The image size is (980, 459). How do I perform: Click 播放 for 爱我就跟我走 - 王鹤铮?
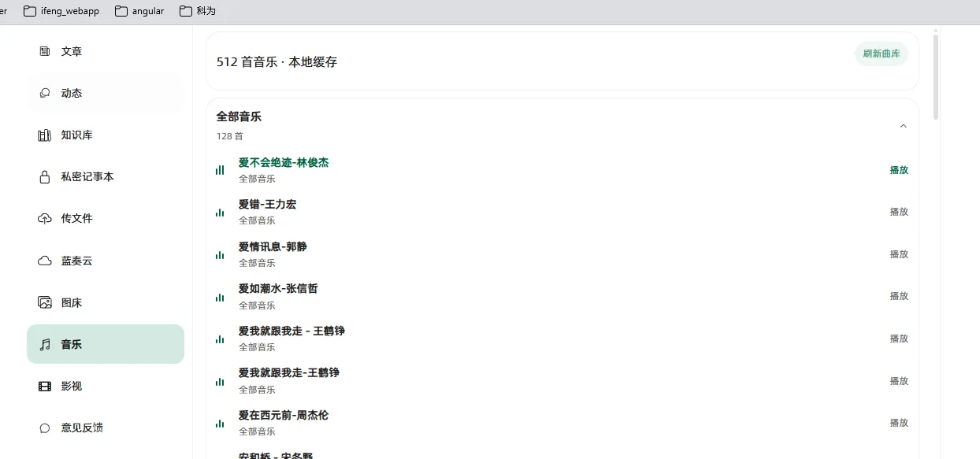tap(899, 339)
